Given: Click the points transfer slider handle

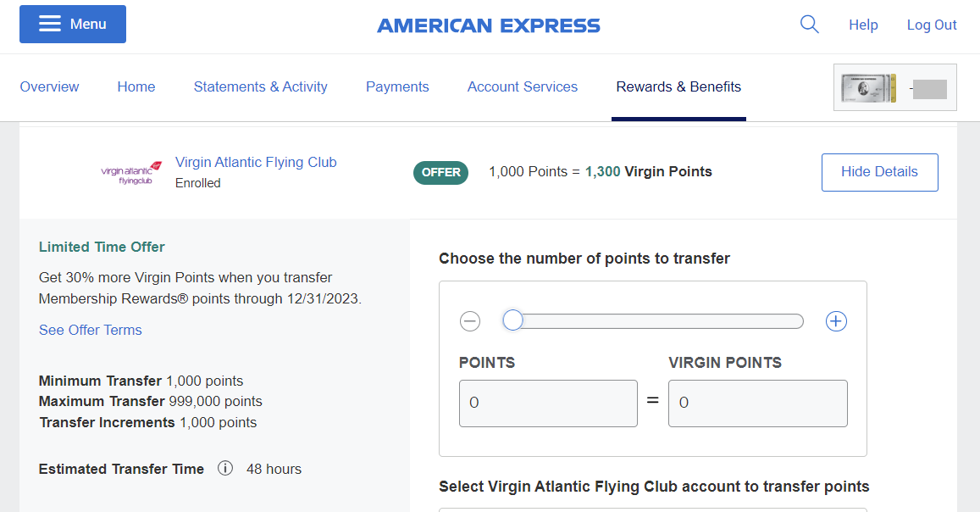Looking at the screenshot, I should (512, 320).
